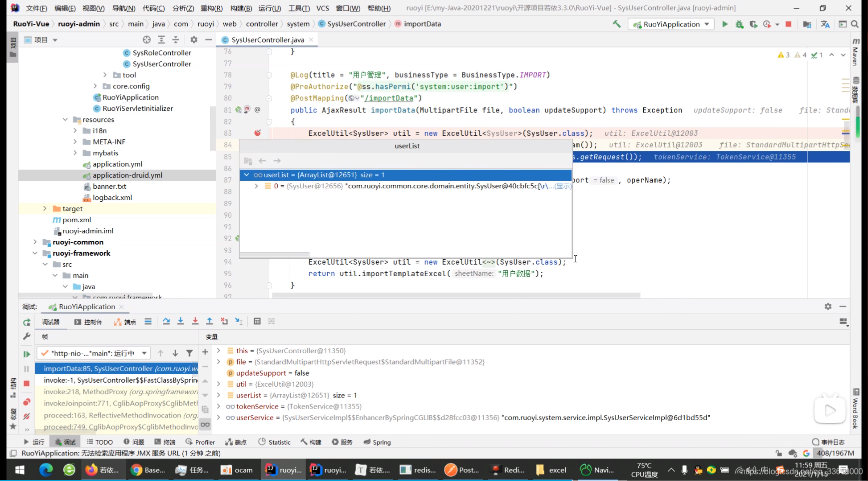The height and width of the screenshot is (481, 868).
Task: Open Edge browser from taskbar
Action: [46, 470]
